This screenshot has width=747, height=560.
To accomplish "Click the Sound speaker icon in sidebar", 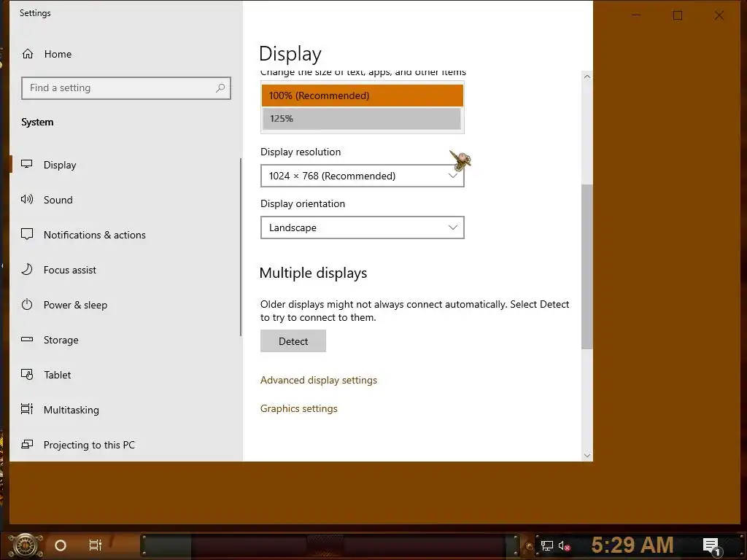I will pos(27,200).
